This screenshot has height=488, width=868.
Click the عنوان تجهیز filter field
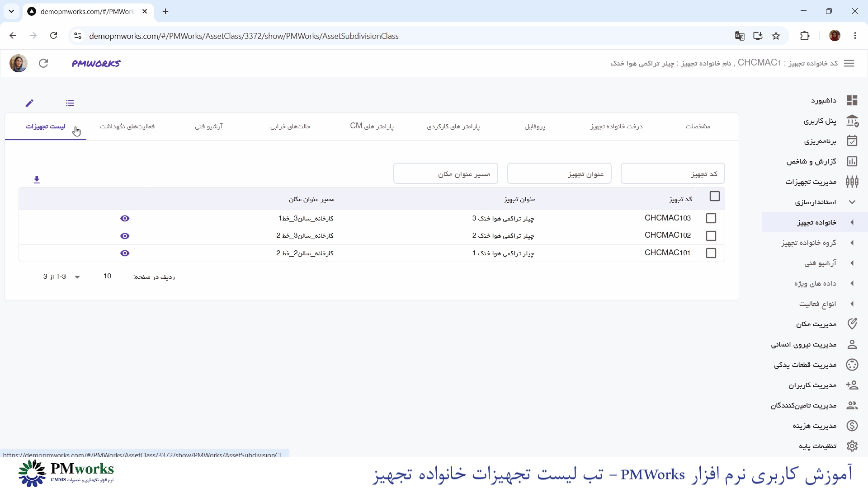coord(559,174)
